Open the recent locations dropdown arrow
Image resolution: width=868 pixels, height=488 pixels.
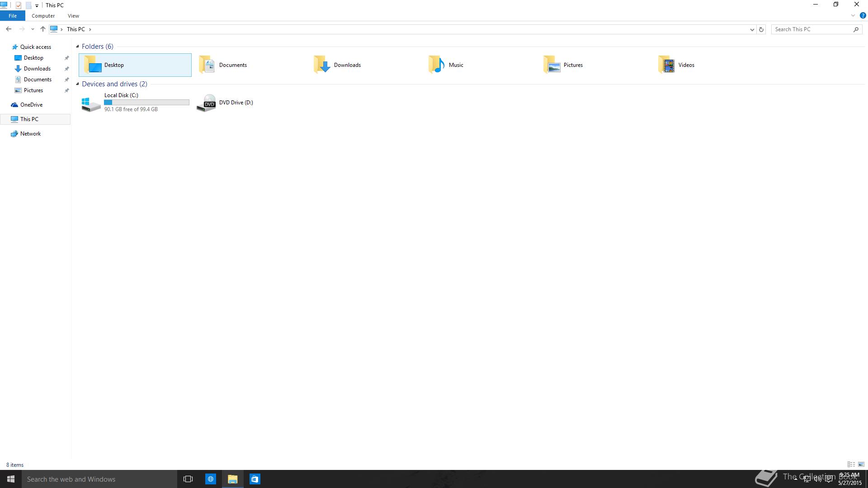click(33, 29)
